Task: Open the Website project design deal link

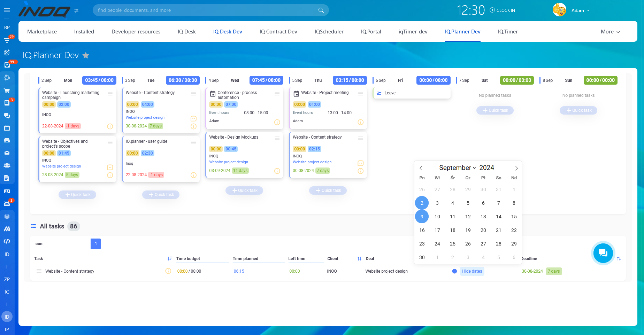Action: [x=228, y=162]
